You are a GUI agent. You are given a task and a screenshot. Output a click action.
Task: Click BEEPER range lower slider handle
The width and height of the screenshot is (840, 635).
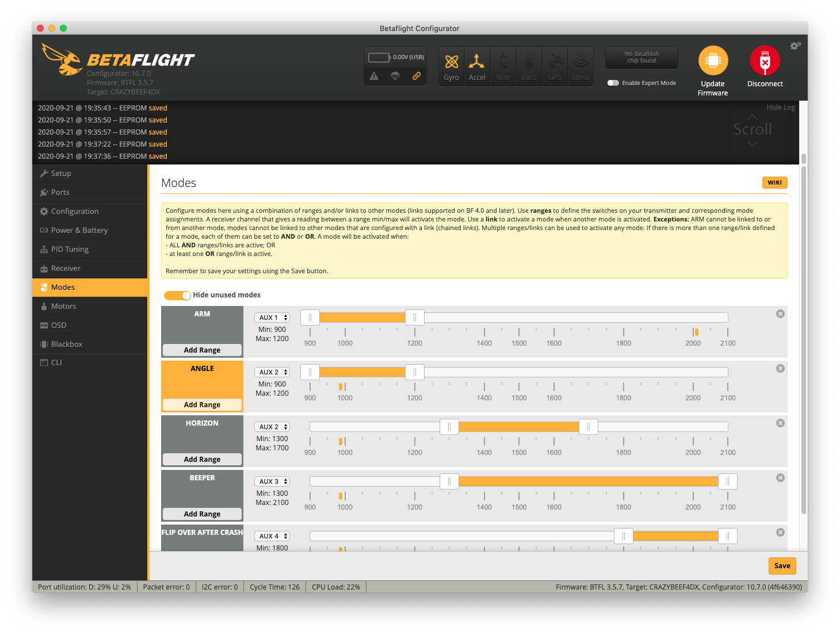pos(449,481)
